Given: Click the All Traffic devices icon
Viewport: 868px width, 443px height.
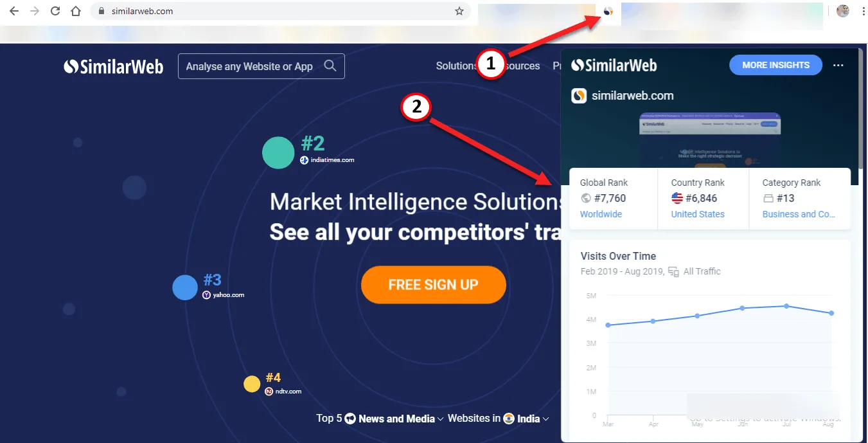Looking at the screenshot, I should click(673, 271).
